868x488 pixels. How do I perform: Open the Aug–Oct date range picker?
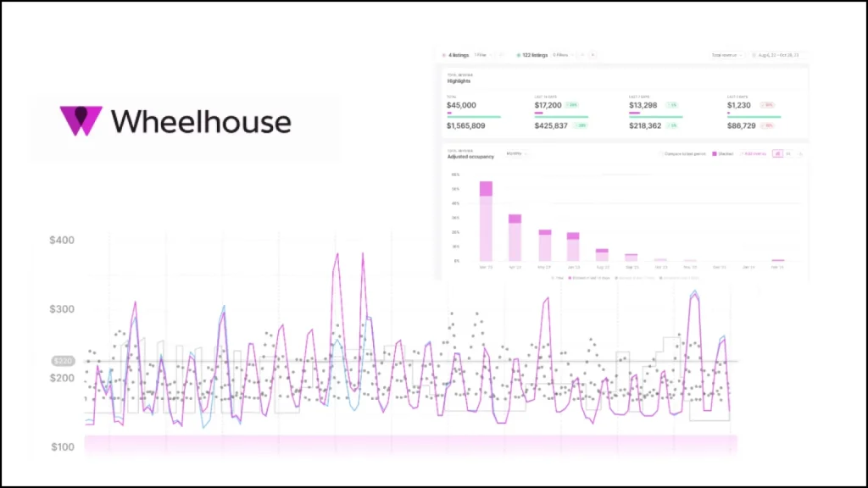coord(777,55)
